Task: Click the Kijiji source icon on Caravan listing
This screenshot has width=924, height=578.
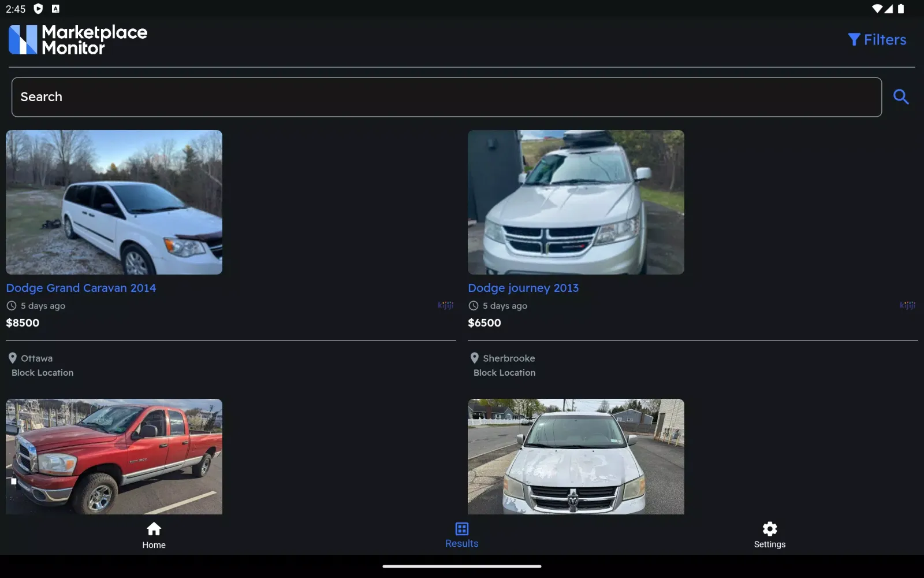Action: (446, 305)
